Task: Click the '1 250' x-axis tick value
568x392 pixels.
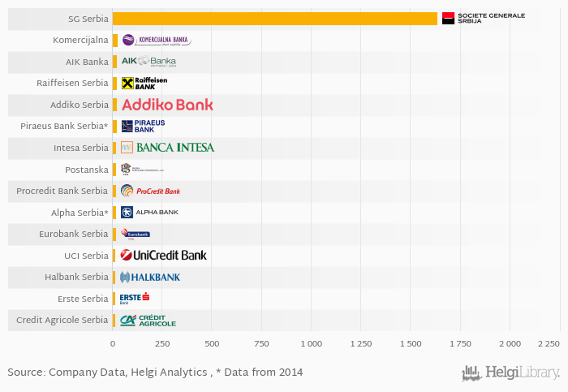Action: point(361,344)
